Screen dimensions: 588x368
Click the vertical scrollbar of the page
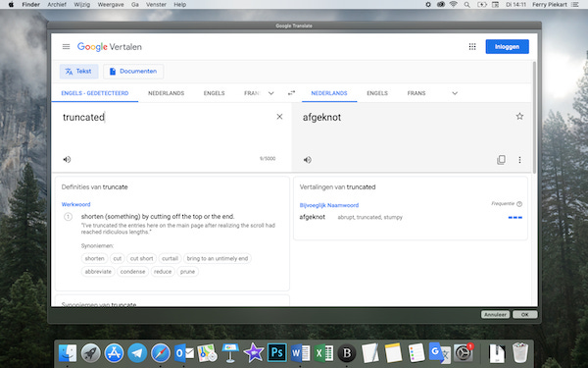click(534, 118)
